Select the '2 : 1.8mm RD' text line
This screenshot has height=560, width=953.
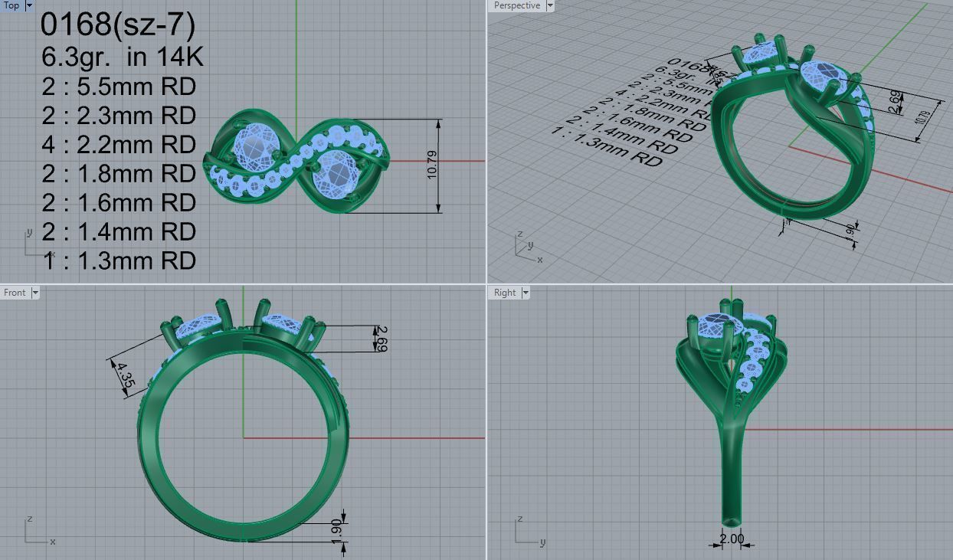[120, 173]
